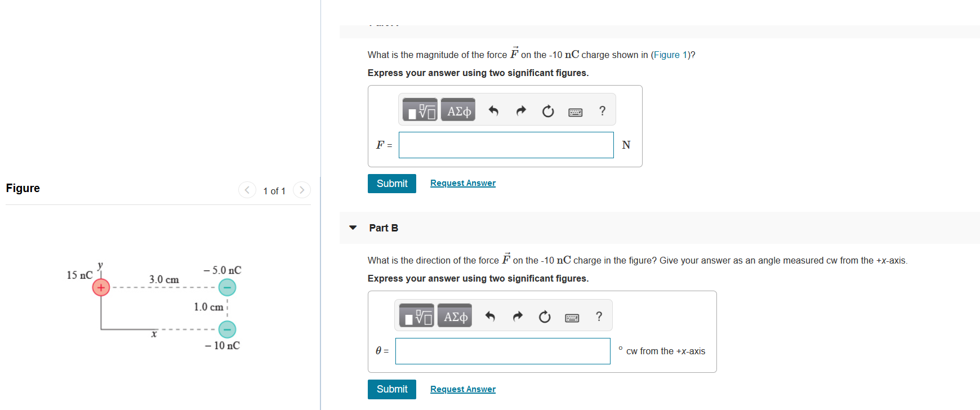
Task: Open help for Part B answer box
Action: tap(599, 317)
